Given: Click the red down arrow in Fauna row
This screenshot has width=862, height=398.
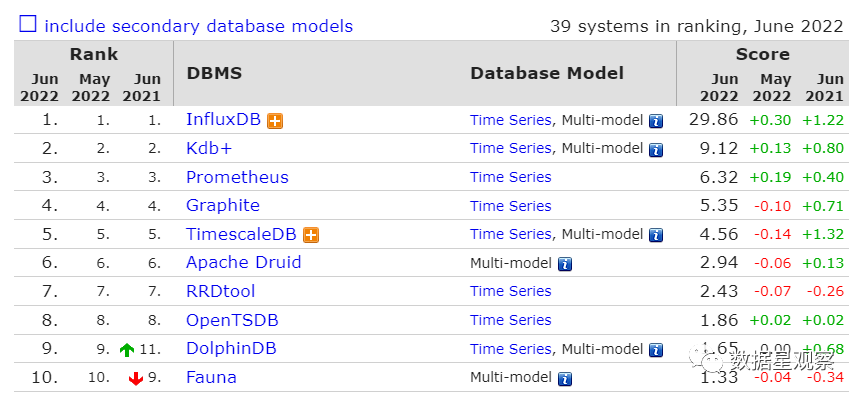Looking at the screenshot, I should click(x=135, y=378).
